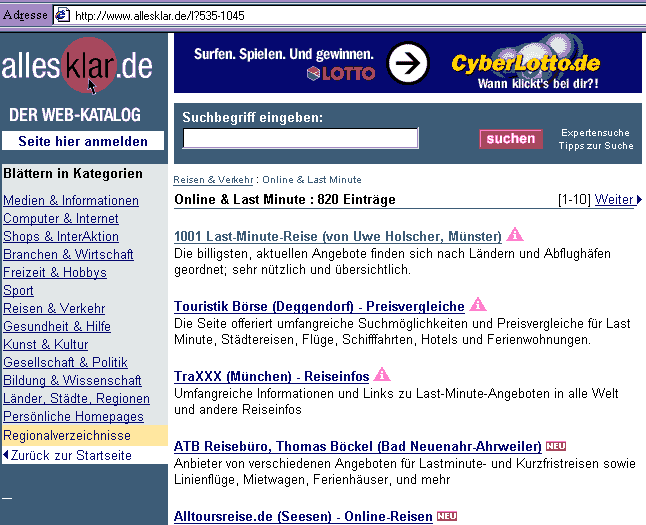Open Gesundheit & Hilfe category
Viewport: 646px width, 525px height.
click(57, 326)
